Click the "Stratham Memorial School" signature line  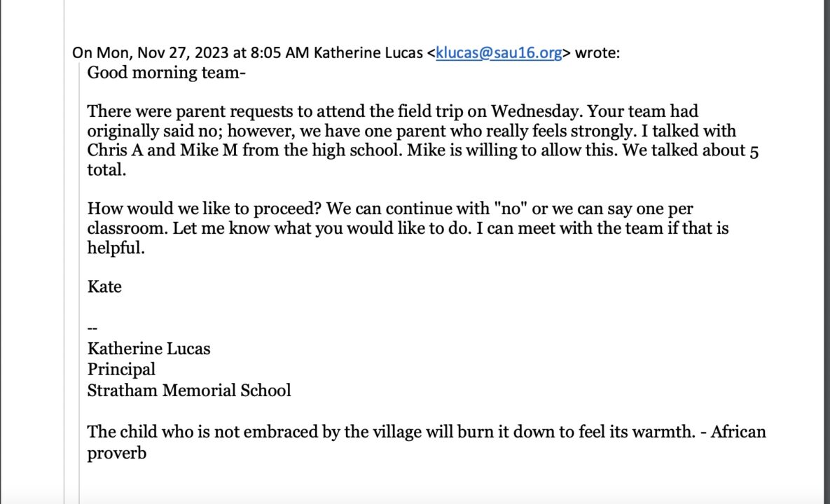coord(189,390)
